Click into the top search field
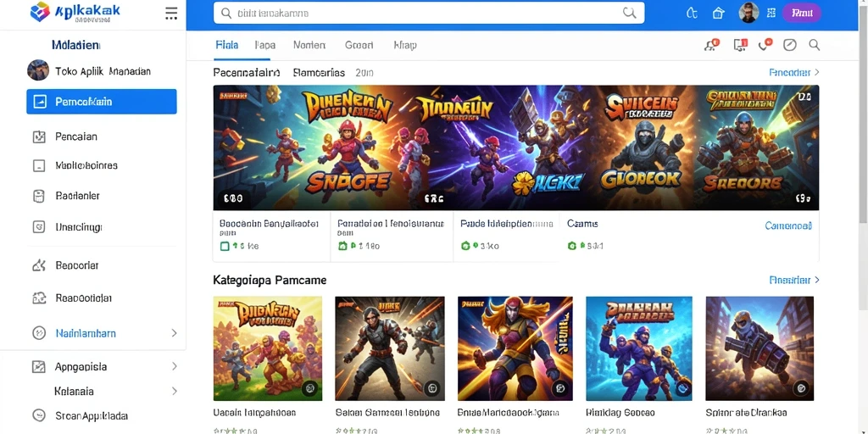The width and height of the screenshot is (868, 434). tap(429, 14)
